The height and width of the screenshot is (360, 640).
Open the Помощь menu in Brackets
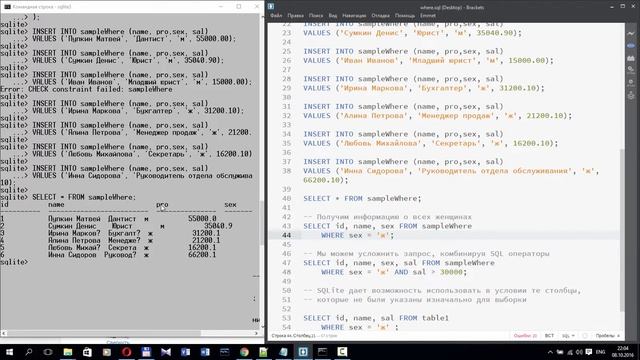(405, 16)
